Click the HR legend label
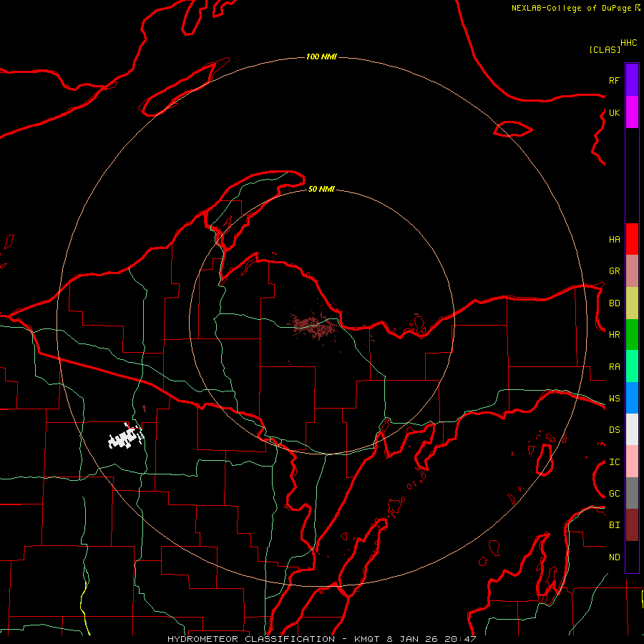 click(614, 335)
